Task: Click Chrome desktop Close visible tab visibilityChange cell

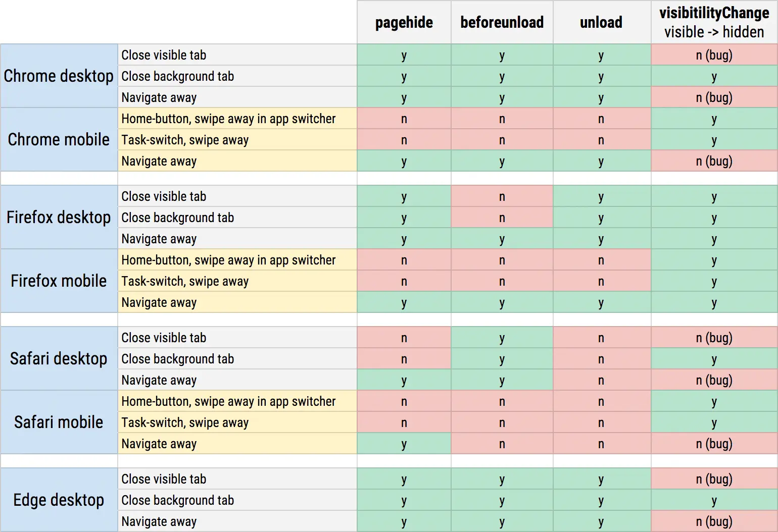Action: (x=714, y=55)
